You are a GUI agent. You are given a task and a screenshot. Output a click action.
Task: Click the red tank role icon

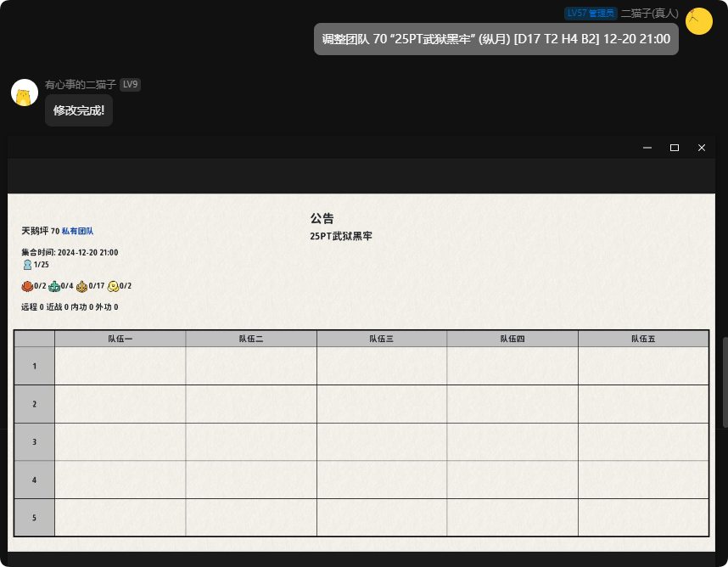click(27, 286)
